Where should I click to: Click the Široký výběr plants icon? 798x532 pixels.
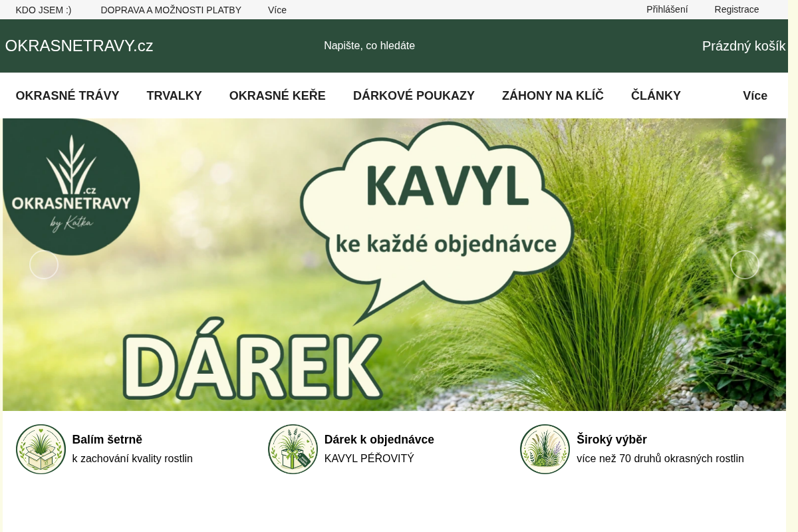tap(545, 449)
